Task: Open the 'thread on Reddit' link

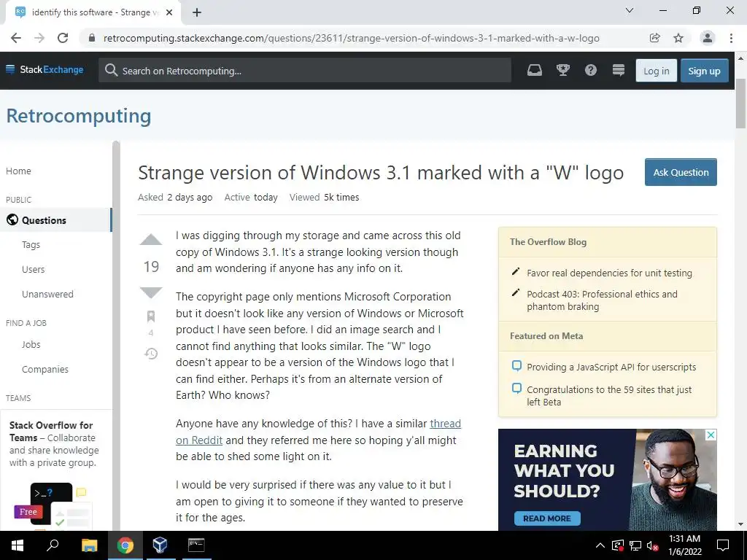Action: (x=318, y=432)
